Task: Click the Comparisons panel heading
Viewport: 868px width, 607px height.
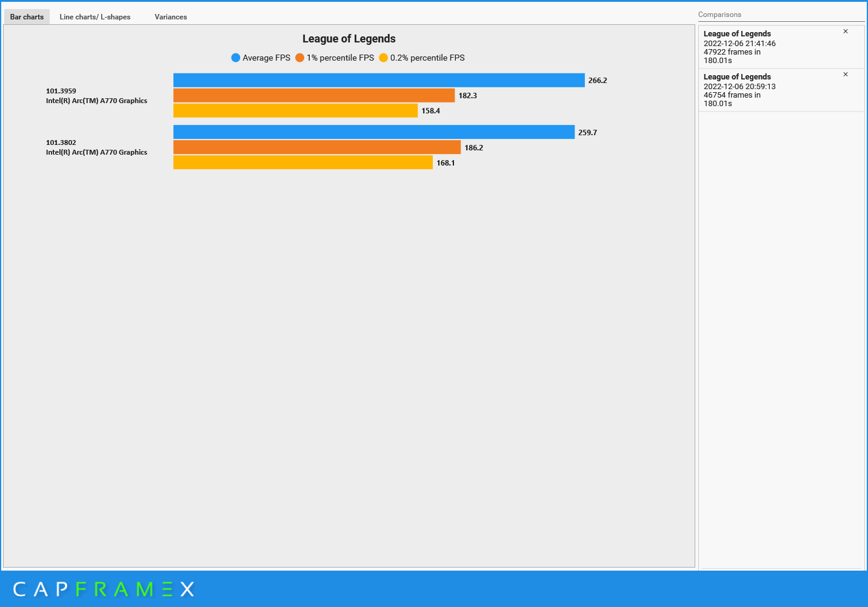Action: [x=719, y=15]
